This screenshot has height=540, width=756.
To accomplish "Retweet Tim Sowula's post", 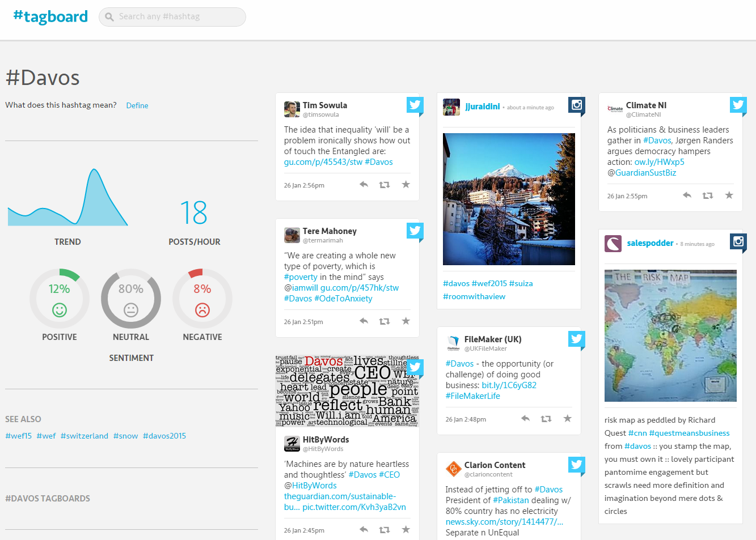I will [x=385, y=185].
